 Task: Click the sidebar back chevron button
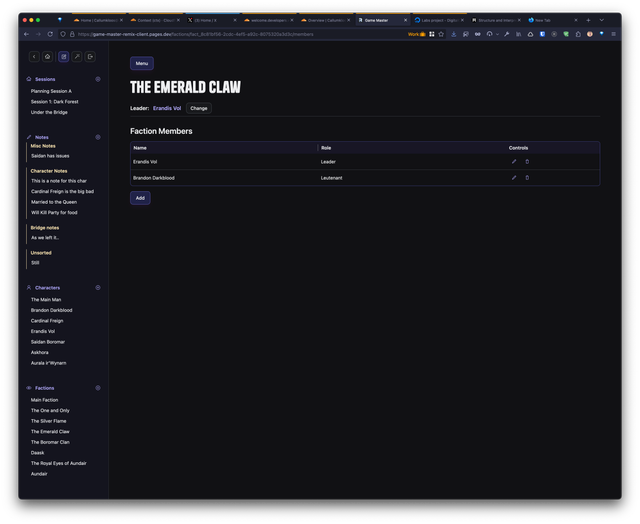coord(34,57)
